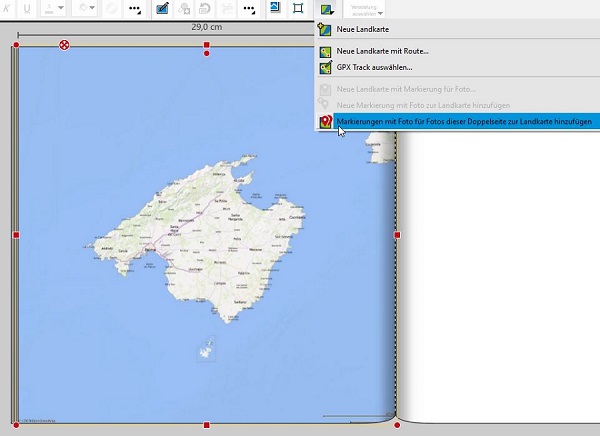Open the map tool dropdown in toolbar
The height and width of the screenshot is (436, 600).
click(x=326, y=8)
